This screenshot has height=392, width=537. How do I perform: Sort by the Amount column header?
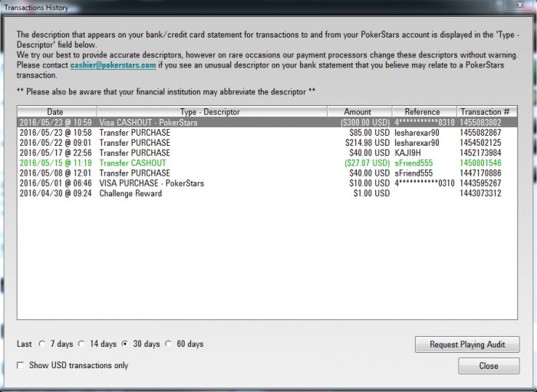[x=359, y=111]
